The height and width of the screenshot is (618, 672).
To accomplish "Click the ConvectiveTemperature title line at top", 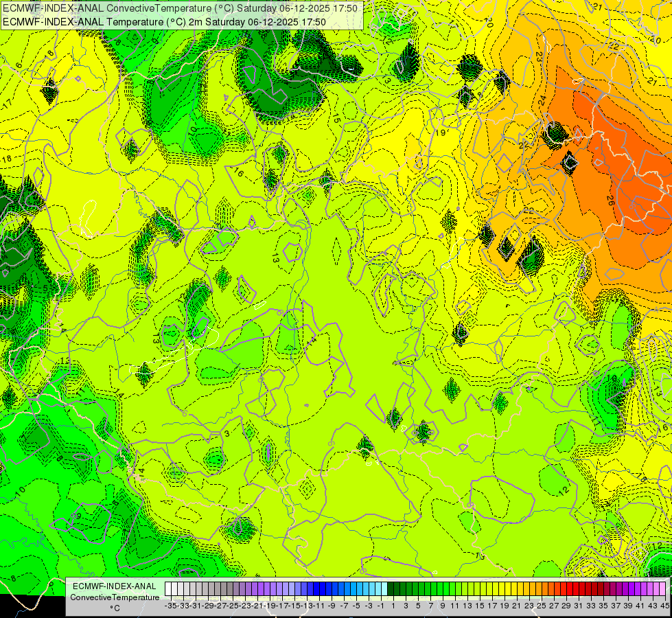I will click(180, 8).
